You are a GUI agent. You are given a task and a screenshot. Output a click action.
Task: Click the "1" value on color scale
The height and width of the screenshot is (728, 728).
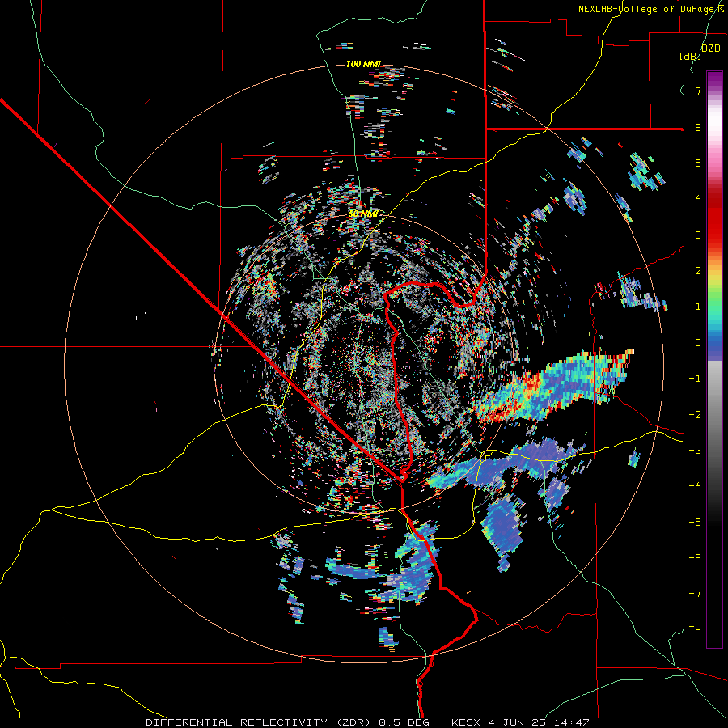[698, 307]
